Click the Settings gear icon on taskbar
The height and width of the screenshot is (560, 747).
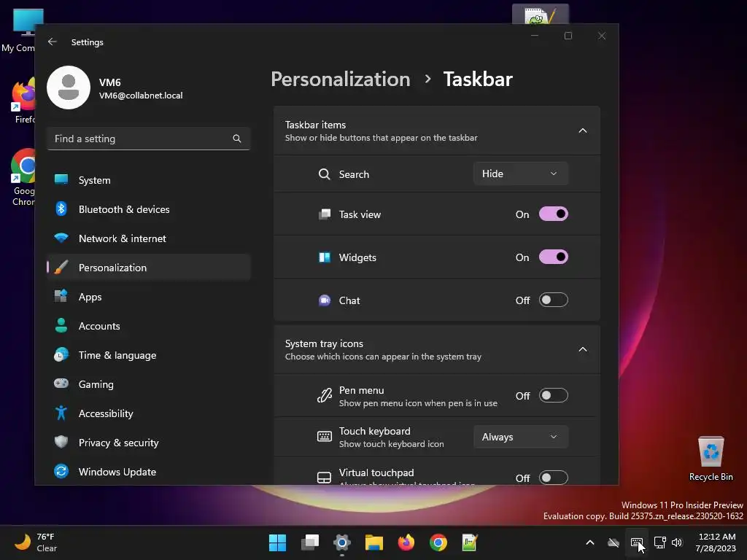pyautogui.click(x=342, y=542)
